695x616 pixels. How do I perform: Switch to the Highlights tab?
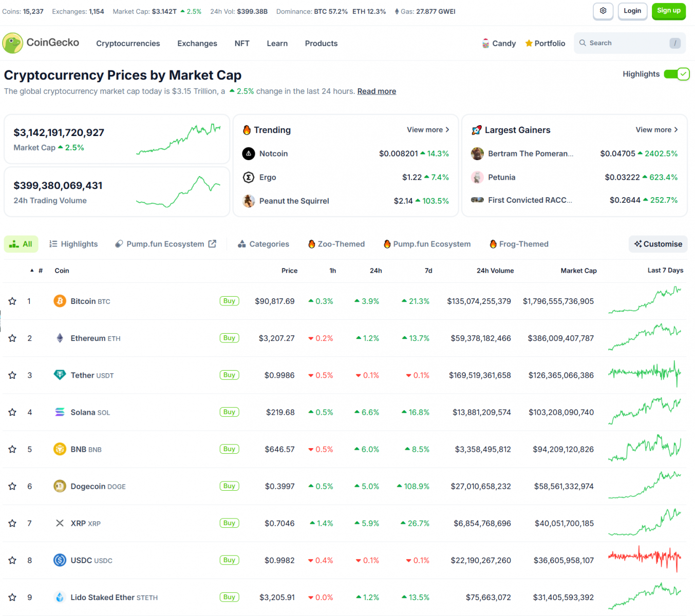pos(73,244)
